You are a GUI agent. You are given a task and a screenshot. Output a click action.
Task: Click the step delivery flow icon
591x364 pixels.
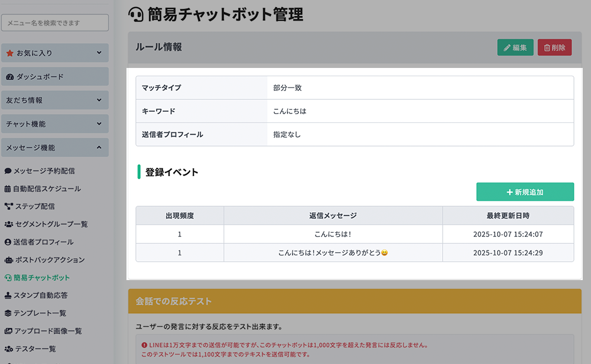[8, 207]
